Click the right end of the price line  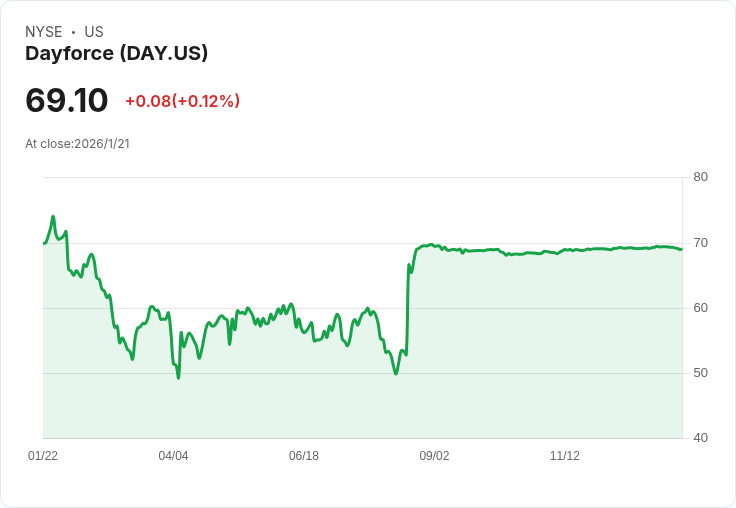click(682, 249)
